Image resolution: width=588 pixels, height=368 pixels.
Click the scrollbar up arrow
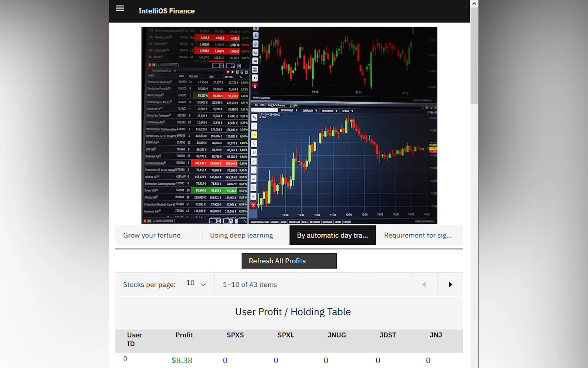pyautogui.click(x=474, y=4)
